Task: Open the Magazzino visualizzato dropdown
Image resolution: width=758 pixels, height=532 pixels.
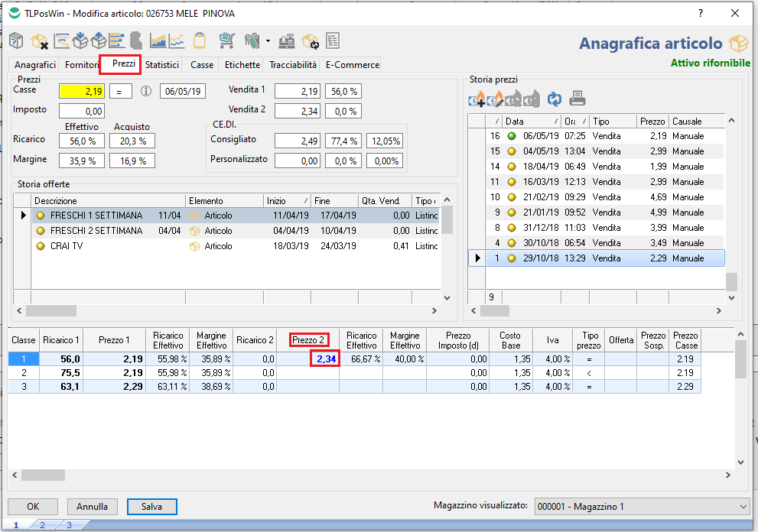Action: tap(741, 506)
